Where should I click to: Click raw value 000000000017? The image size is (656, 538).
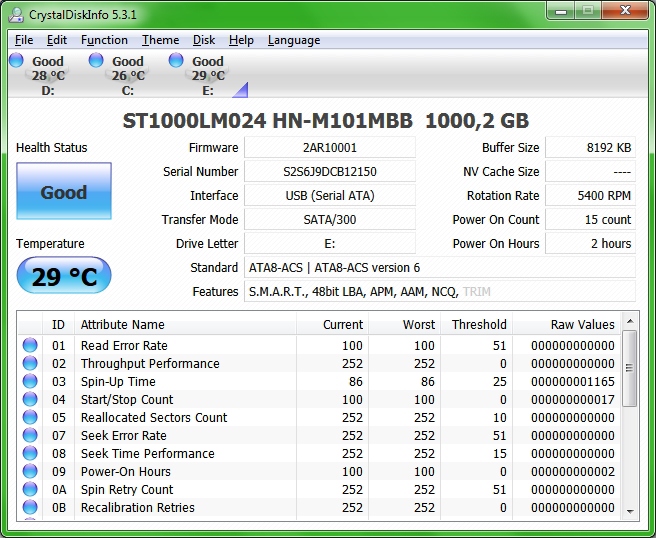click(573, 400)
